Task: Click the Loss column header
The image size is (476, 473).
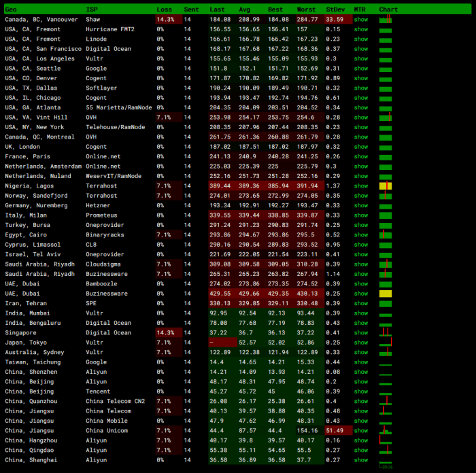Action: [165, 10]
